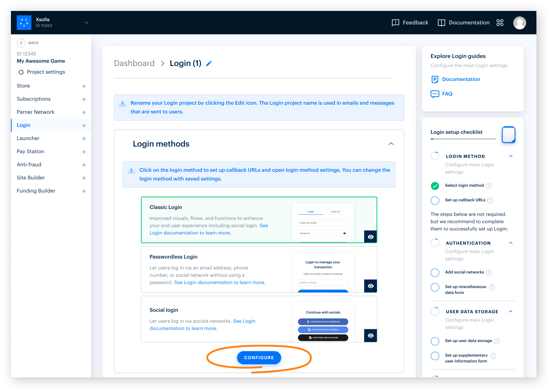Toggle the Set up callback URLs circle
This screenshot has width=551, height=392.
point(435,201)
